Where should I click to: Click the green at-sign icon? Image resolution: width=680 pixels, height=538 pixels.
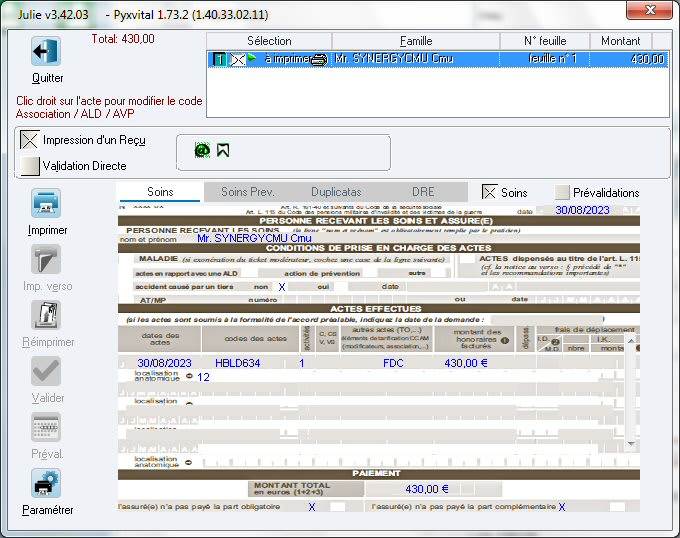click(201, 150)
